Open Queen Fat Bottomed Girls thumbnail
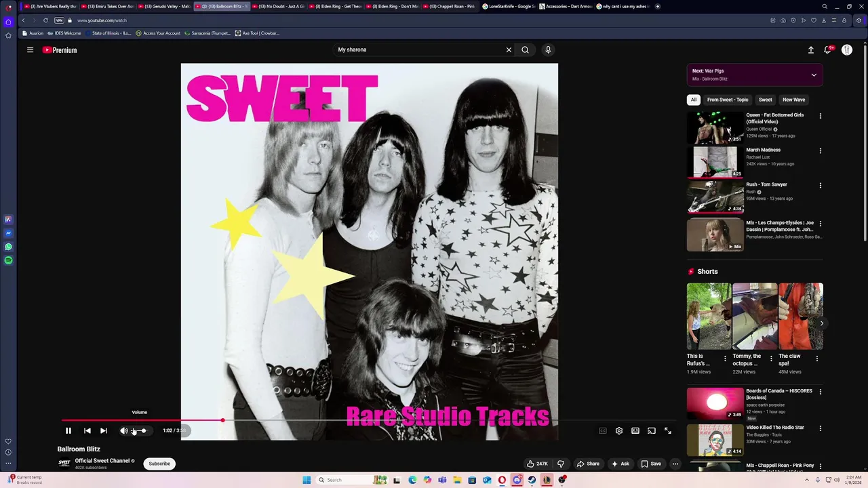The image size is (868, 488). pyautogui.click(x=715, y=127)
